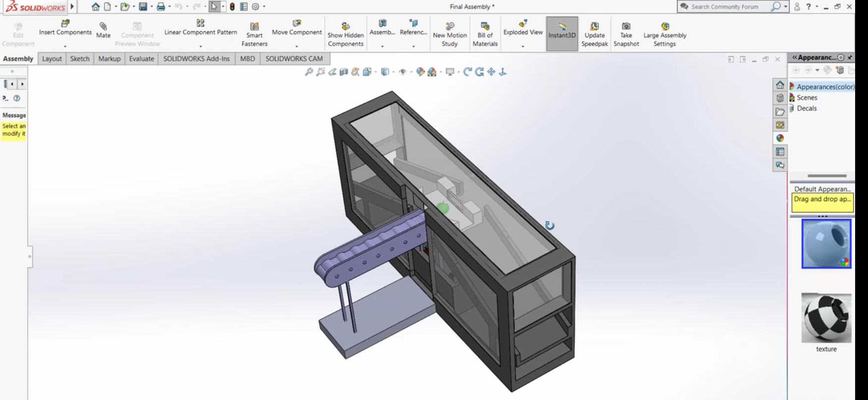The image size is (868, 400).
Task: Expand the Options gear dropdown arrow
Action: (264, 6)
